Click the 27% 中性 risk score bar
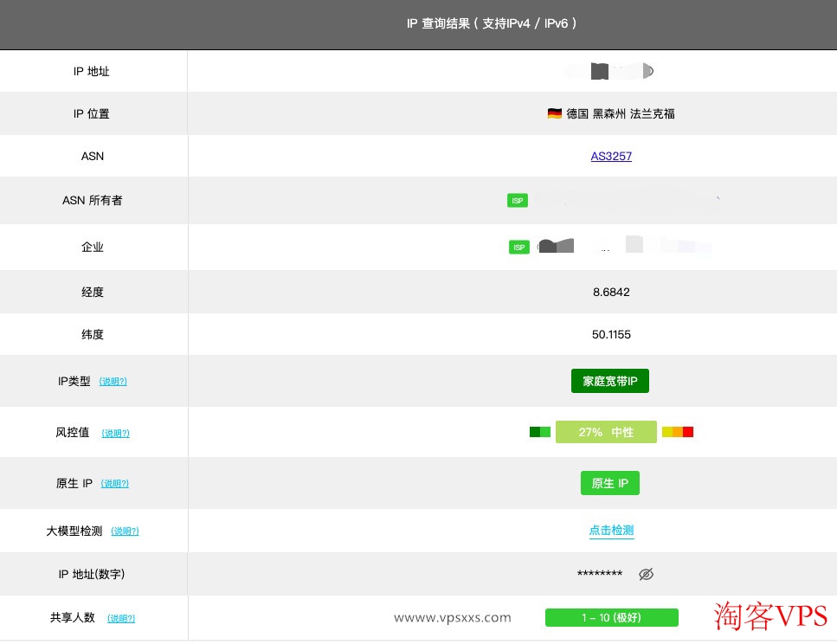The height and width of the screenshot is (644, 837). tap(606, 432)
